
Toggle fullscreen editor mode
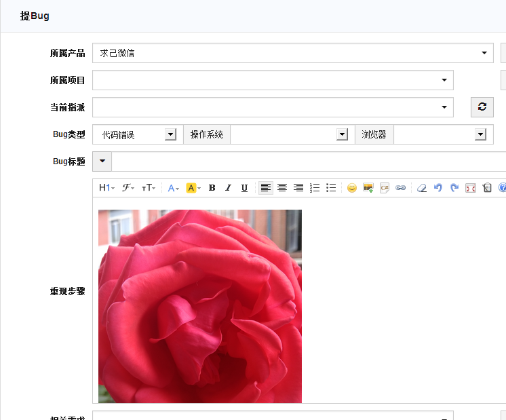click(471, 187)
